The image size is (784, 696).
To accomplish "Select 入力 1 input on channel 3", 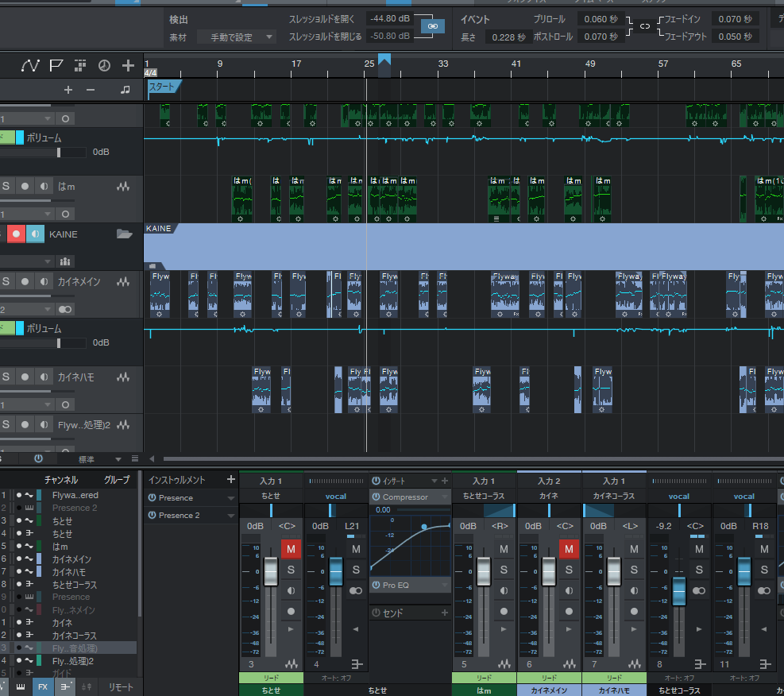I will (271, 481).
